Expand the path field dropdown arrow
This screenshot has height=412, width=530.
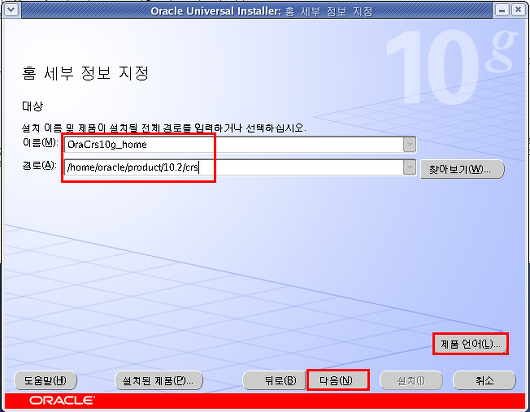click(409, 167)
